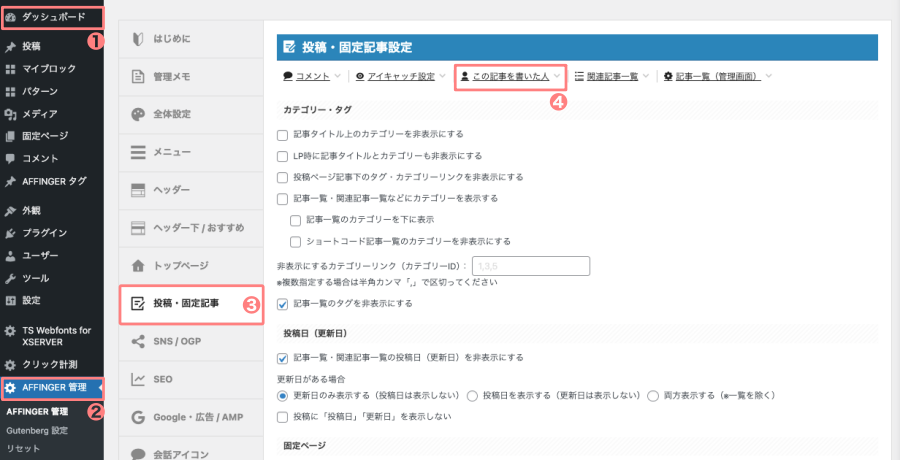The image size is (900, 460).
Task: Click the pushpin icon beside 投稿
Action: 11,47
